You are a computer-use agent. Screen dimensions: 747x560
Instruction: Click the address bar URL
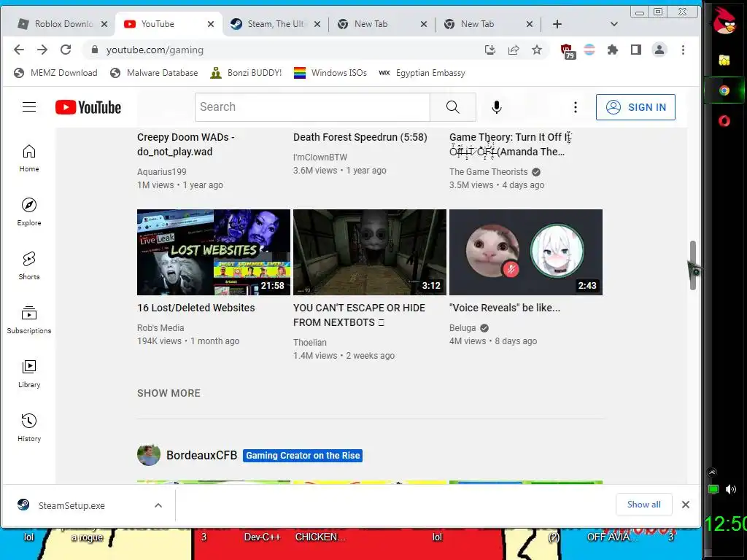(155, 50)
